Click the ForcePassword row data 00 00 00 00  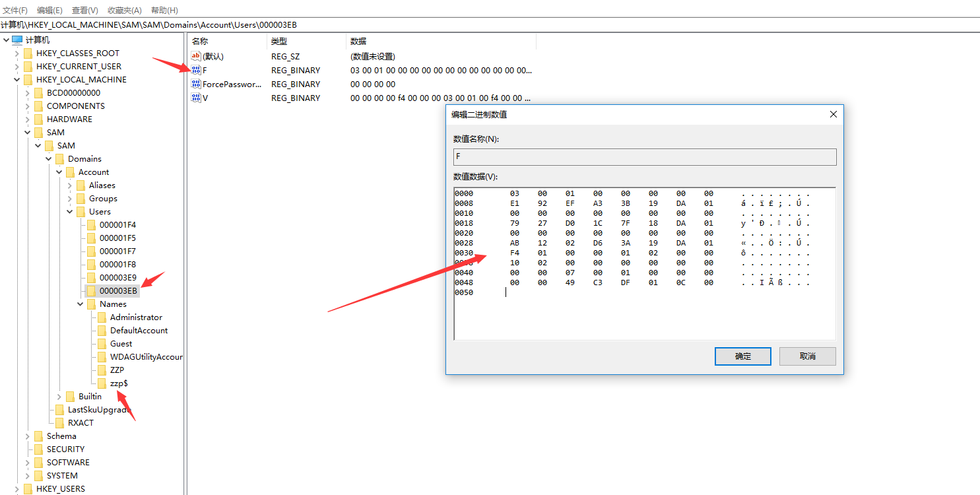(x=373, y=84)
